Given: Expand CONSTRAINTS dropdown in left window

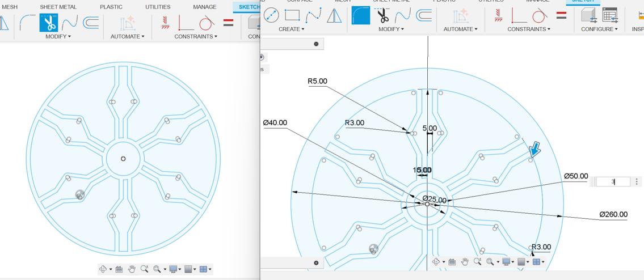Looking at the screenshot, I should [x=196, y=36].
